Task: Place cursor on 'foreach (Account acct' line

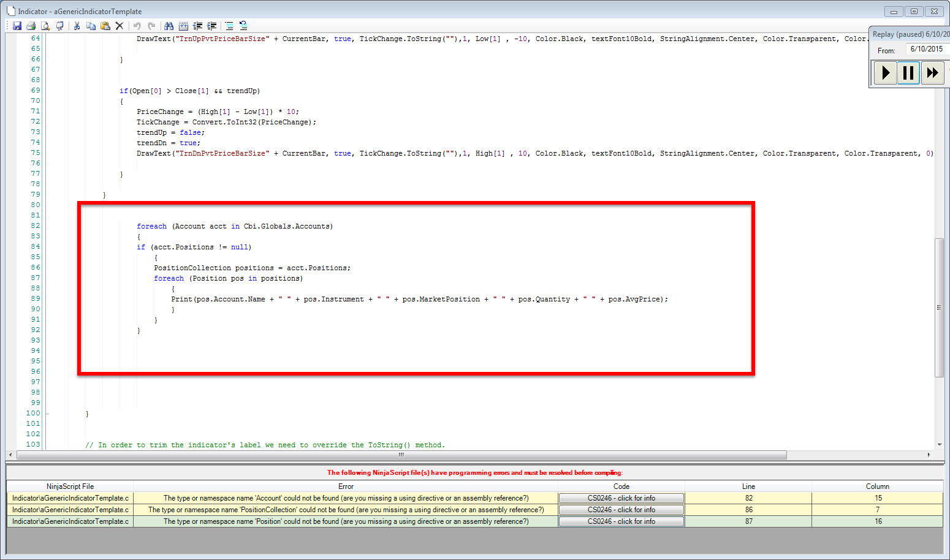Action: pos(235,227)
